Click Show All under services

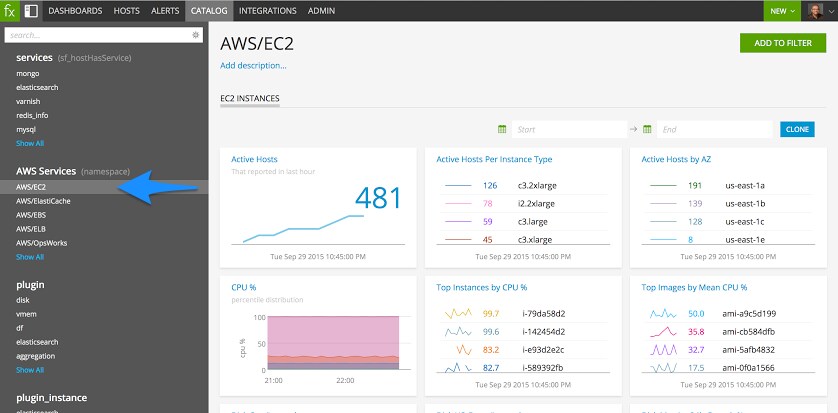click(30, 143)
